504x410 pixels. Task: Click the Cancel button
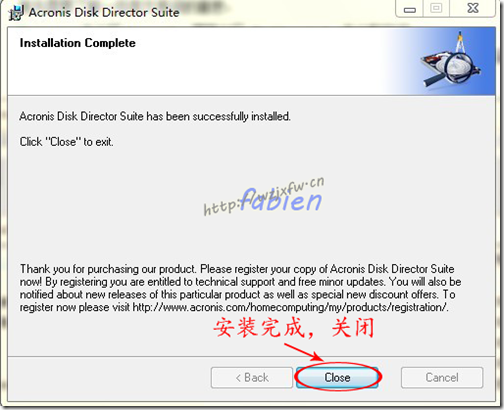pos(442,377)
